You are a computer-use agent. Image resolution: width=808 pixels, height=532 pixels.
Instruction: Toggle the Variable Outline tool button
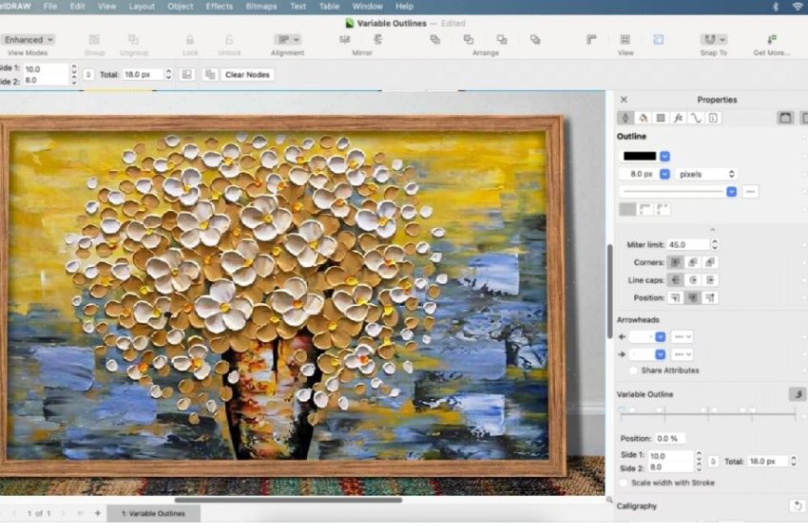[x=798, y=394]
